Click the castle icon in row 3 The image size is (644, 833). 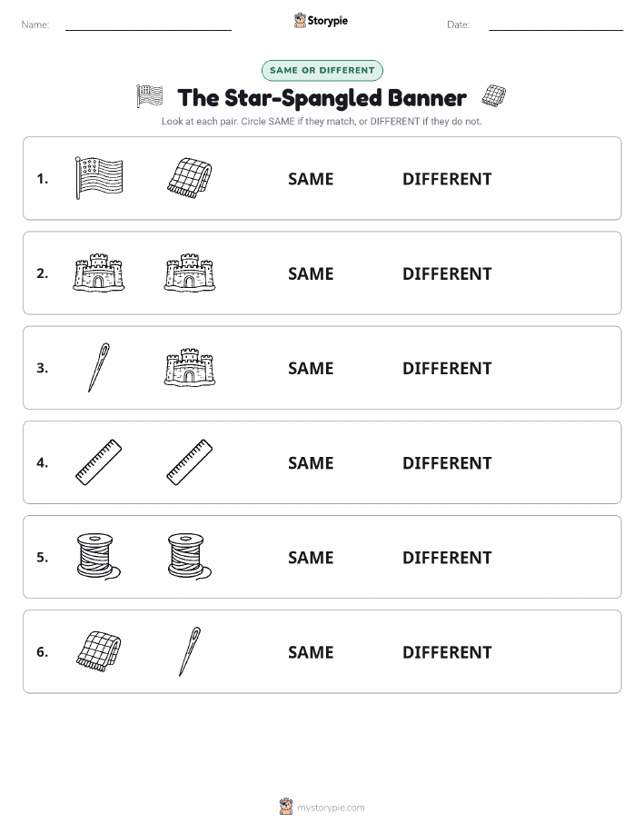coord(190,368)
